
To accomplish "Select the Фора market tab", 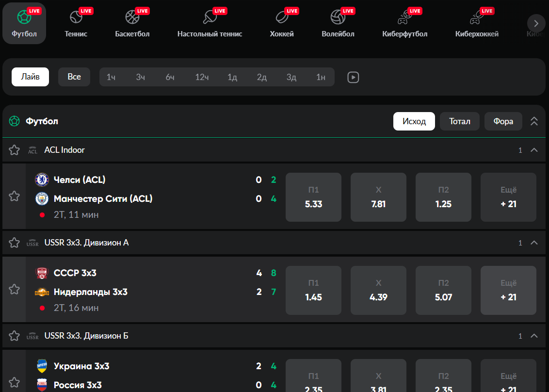I will coord(503,121).
